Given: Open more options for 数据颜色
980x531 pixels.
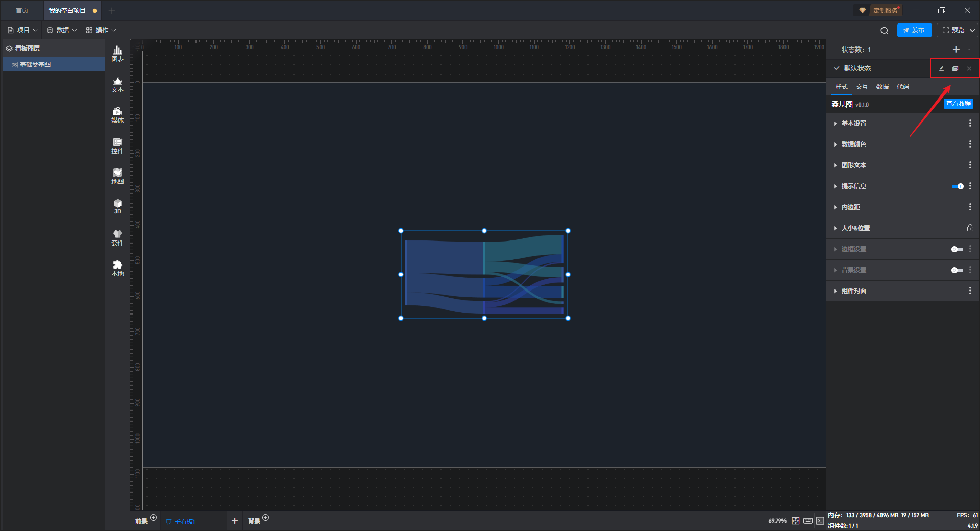Looking at the screenshot, I should tap(970, 144).
